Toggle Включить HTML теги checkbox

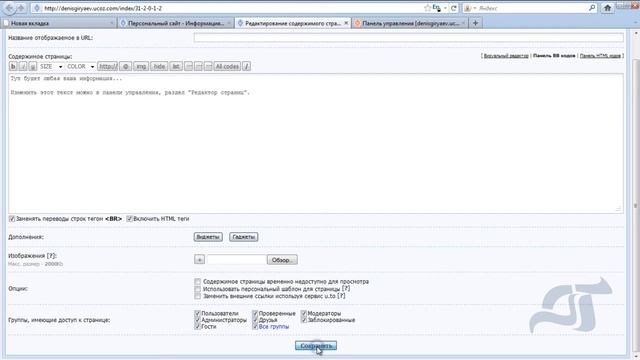coord(129,219)
